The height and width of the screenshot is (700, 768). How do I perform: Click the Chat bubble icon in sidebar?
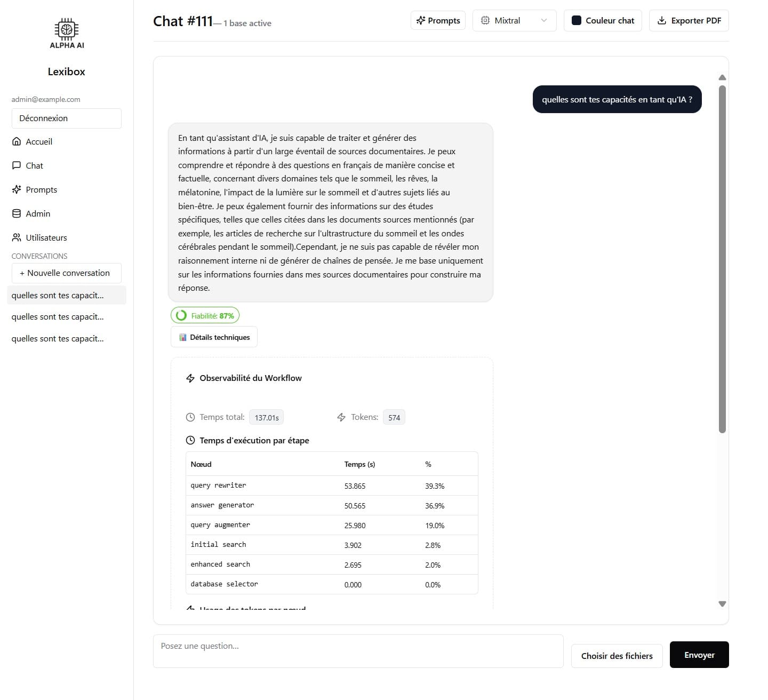(17, 165)
